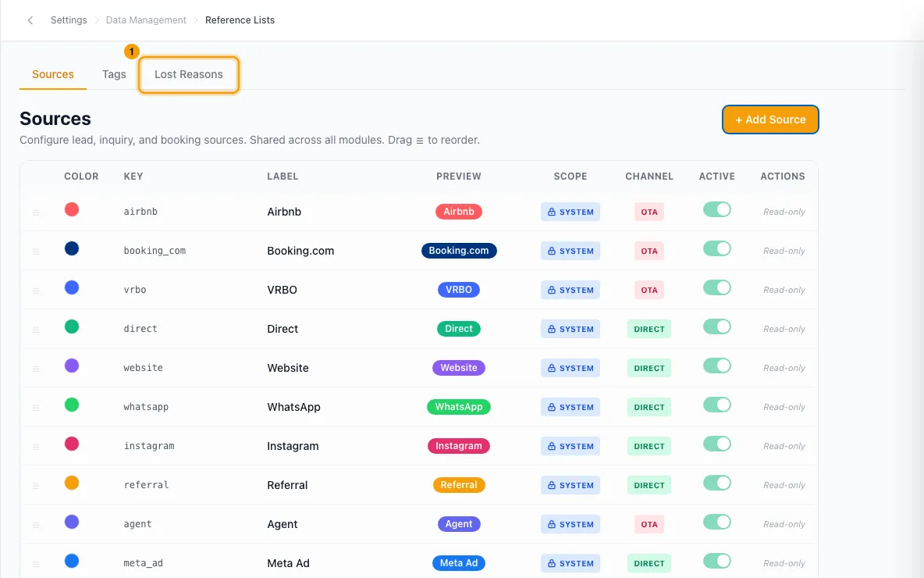924x578 pixels.
Task: Click the SYSTEM lock badge for website
Action: [x=570, y=368]
